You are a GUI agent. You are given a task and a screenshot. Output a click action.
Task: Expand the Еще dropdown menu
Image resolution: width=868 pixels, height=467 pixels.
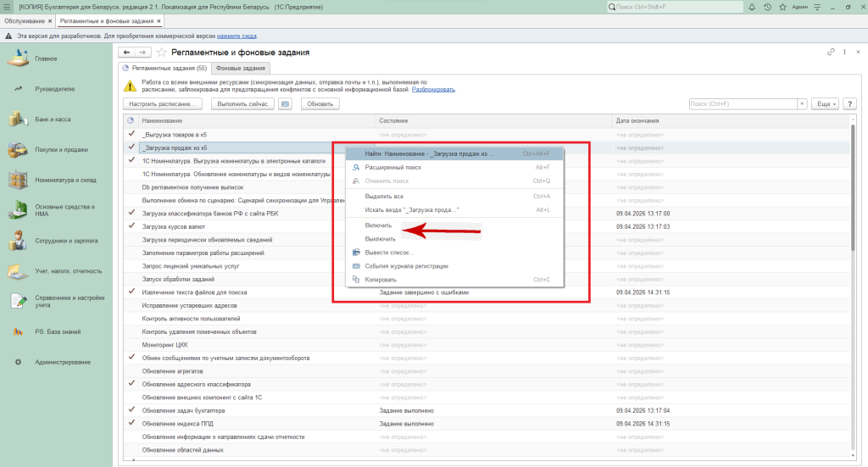[824, 103]
